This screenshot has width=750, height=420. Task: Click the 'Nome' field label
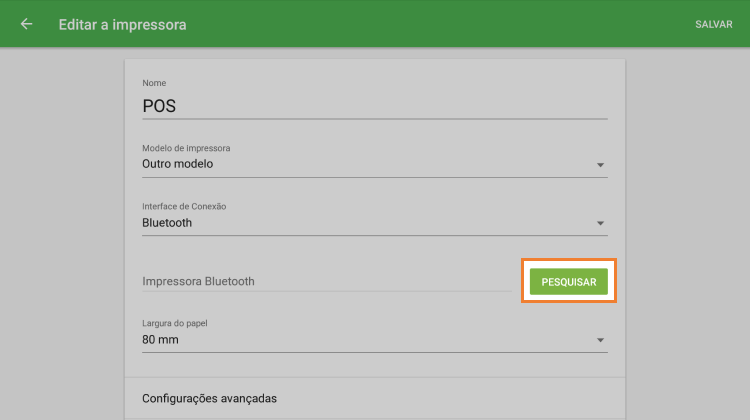tap(154, 82)
